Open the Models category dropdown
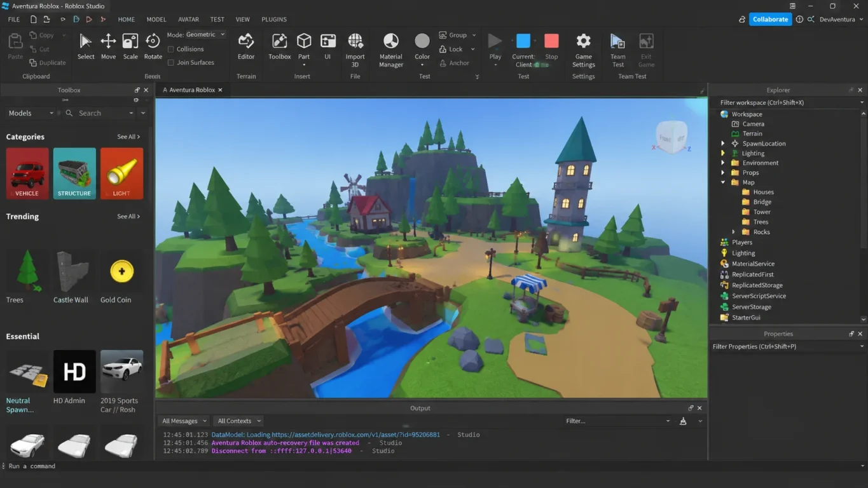This screenshot has height=488, width=868. (31, 113)
